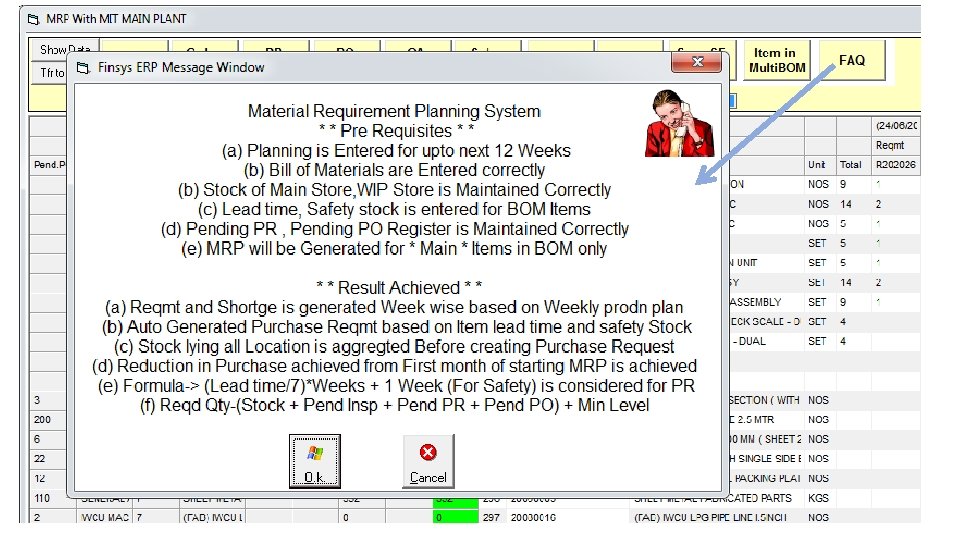
Task: Click the green cell showing 0
Action: click(456, 517)
